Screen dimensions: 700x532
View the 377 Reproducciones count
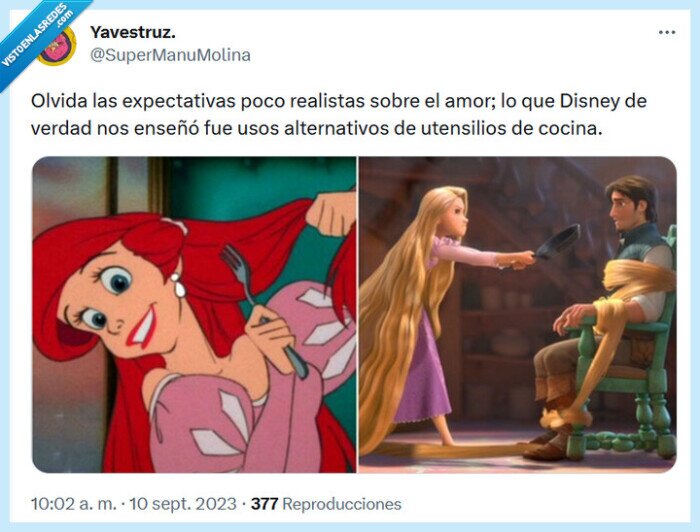coord(326,504)
